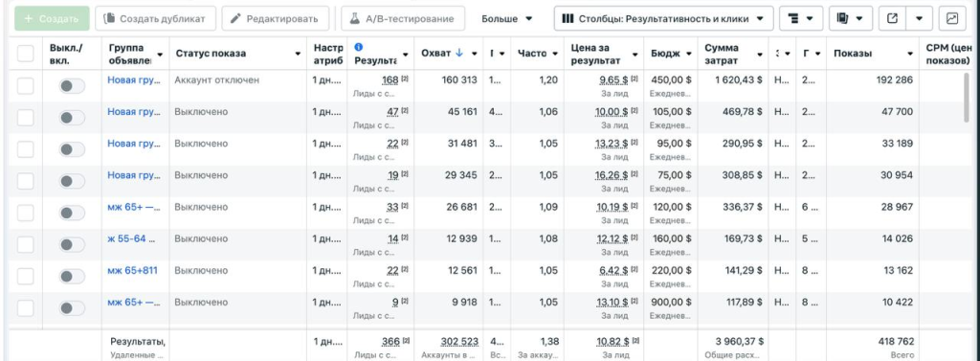
Task: Click footnote [2] next to 168 results
Action: pos(405,79)
